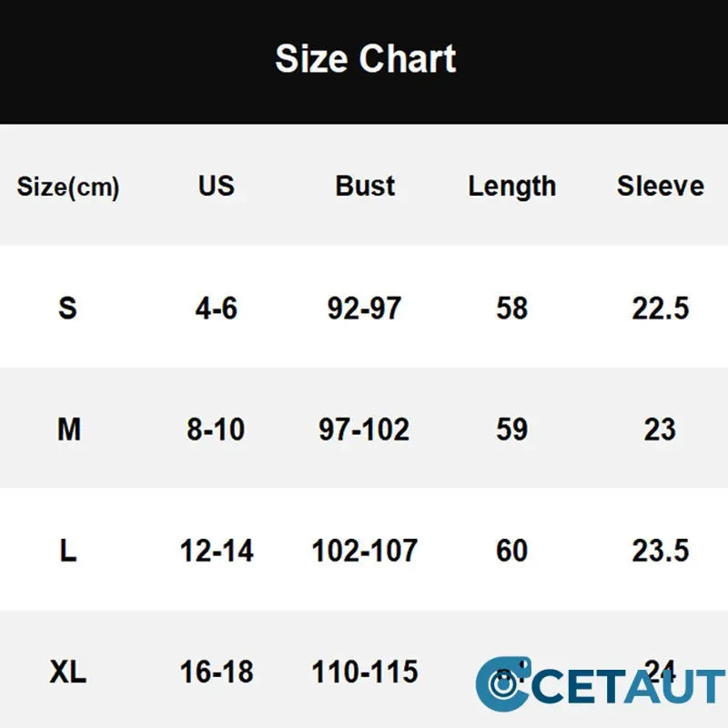Click the Size Chart title
The height and width of the screenshot is (728, 728).
click(366, 58)
